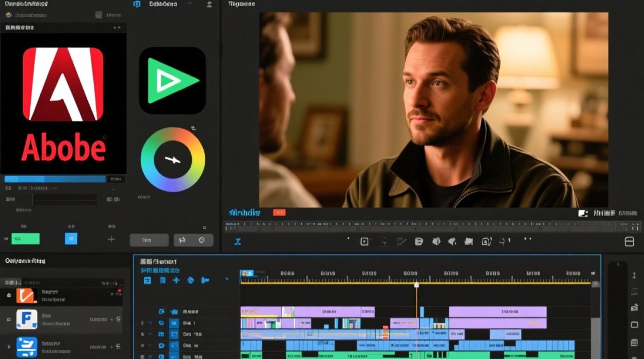This screenshot has height=359, width=644.
Task: Expand the double-arrow above the Abobe logo
Action: (117, 28)
